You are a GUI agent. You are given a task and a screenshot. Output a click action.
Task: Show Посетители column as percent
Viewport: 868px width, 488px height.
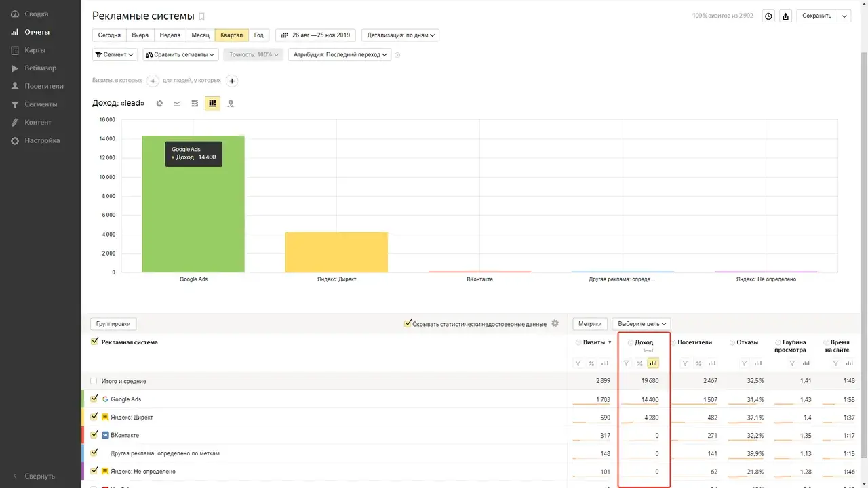(x=698, y=363)
